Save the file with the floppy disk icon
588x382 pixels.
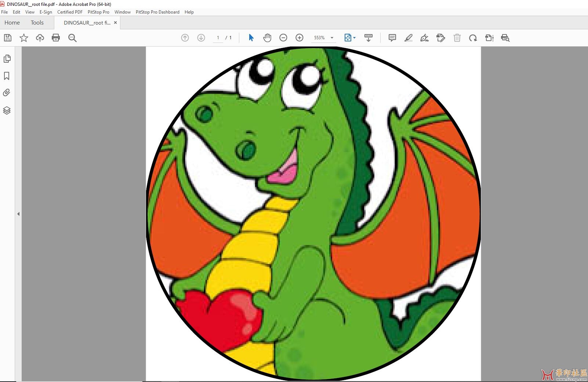tap(8, 38)
